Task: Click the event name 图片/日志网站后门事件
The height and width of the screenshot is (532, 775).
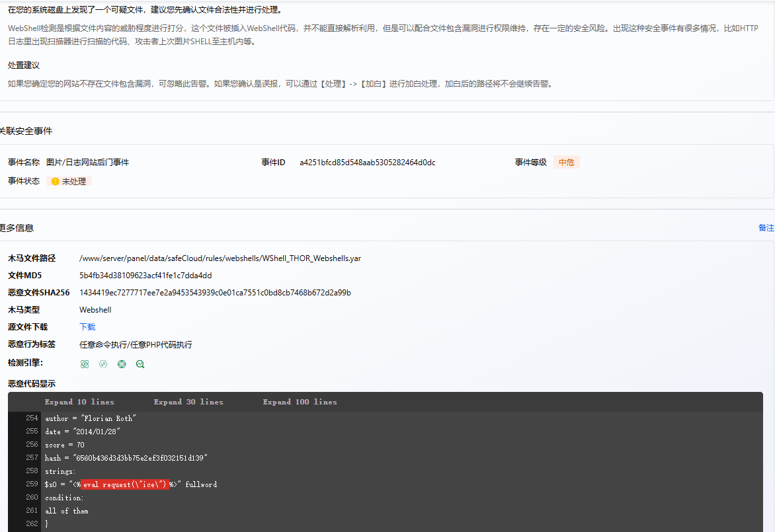Action: [87, 163]
